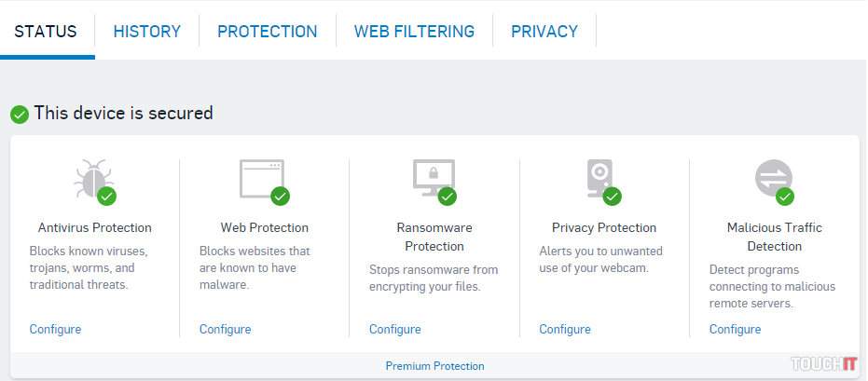Viewport: 868px width, 381px height.
Task: Click the Malicious Traffic Detection arrows icon
Action: coord(773,176)
